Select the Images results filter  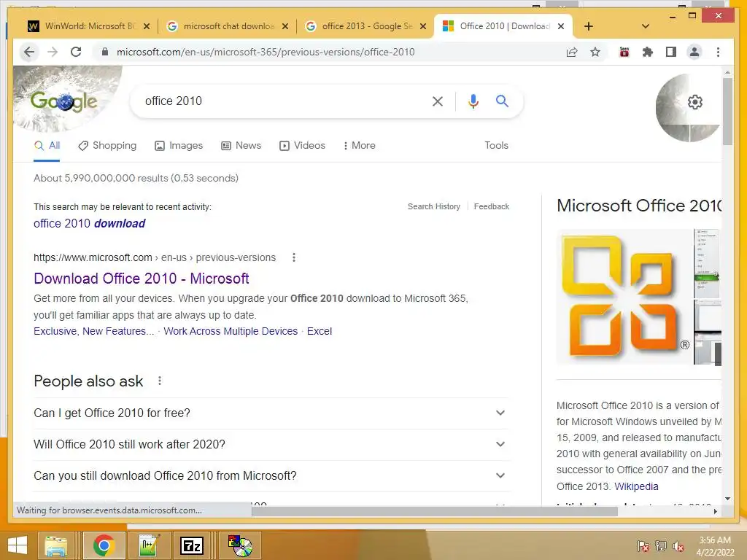pos(179,145)
